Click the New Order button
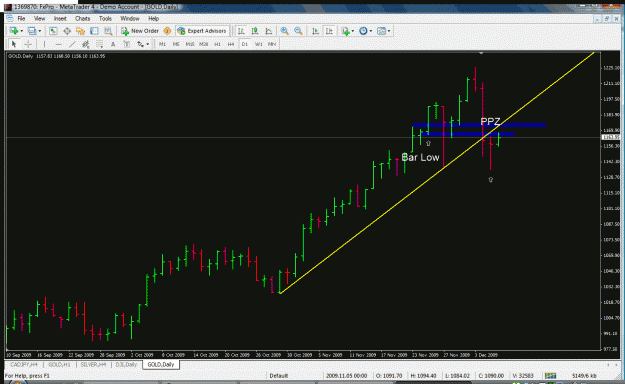Screen dimensions: 625x384 [140, 31]
